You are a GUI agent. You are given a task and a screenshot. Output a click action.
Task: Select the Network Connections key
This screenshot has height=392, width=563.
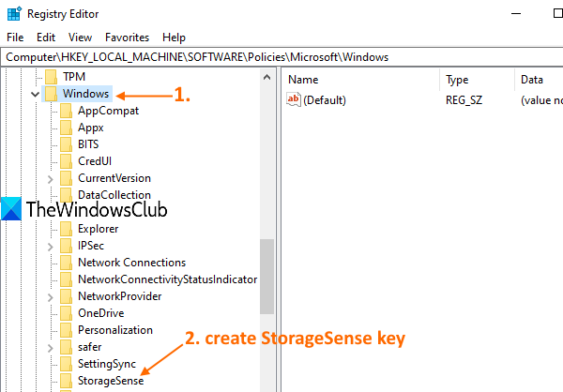[x=131, y=263]
